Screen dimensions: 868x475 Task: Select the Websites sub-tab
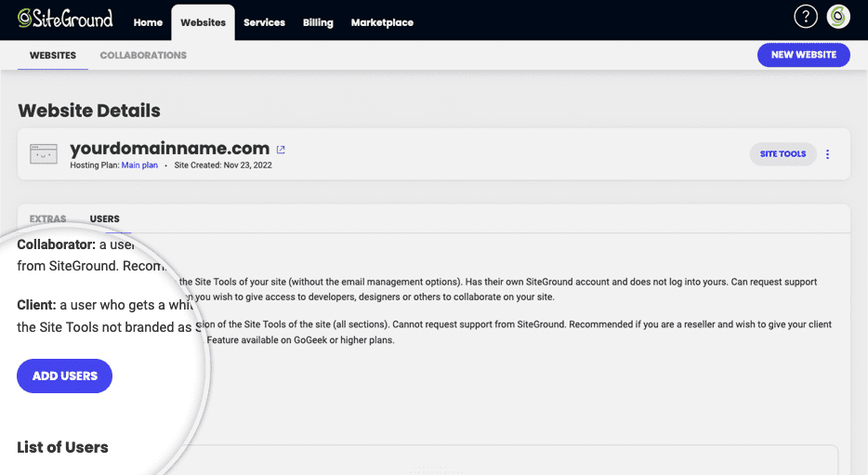pyautogui.click(x=53, y=56)
